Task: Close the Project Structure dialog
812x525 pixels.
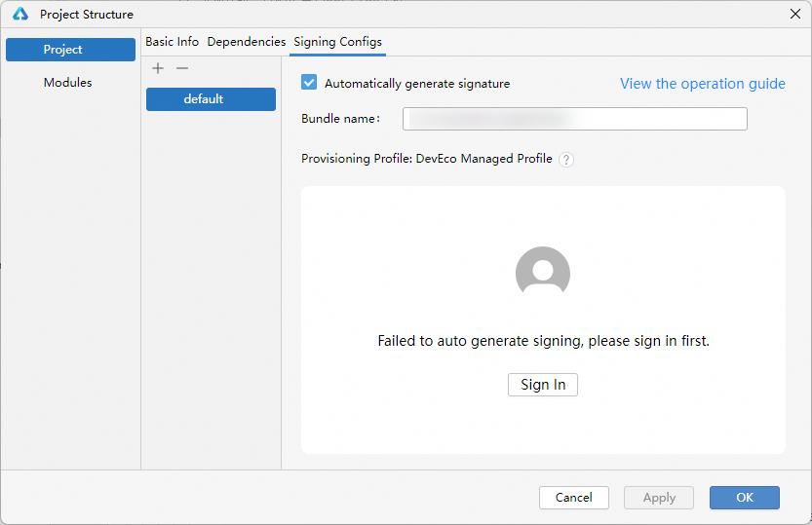Action: (x=793, y=15)
